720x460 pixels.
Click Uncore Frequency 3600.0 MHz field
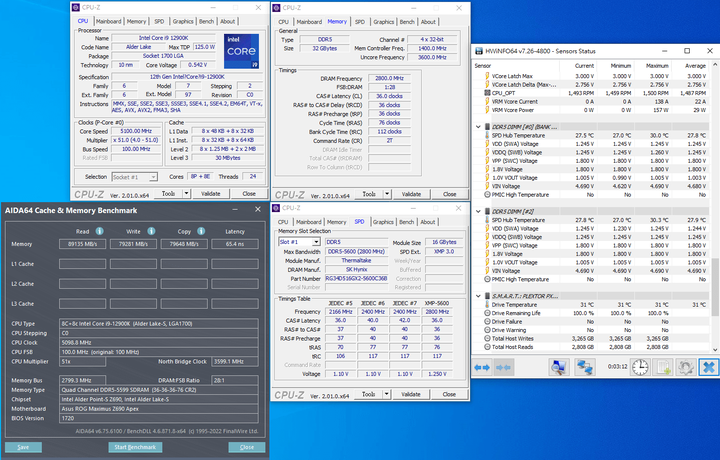432,57
